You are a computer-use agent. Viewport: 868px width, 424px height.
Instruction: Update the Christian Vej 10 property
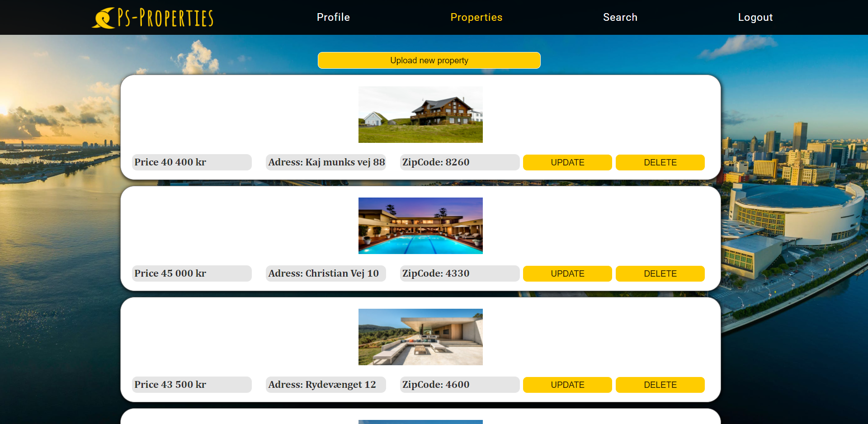point(567,273)
